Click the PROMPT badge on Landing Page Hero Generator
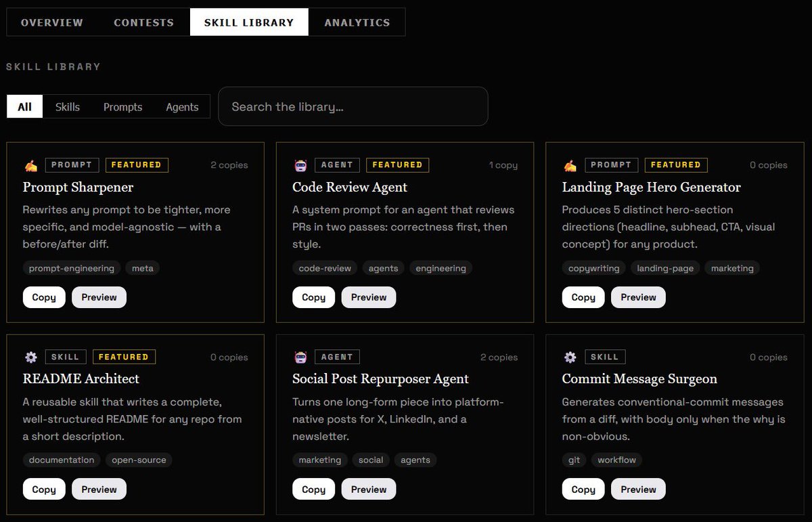The width and height of the screenshot is (812, 522). click(611, 165)
